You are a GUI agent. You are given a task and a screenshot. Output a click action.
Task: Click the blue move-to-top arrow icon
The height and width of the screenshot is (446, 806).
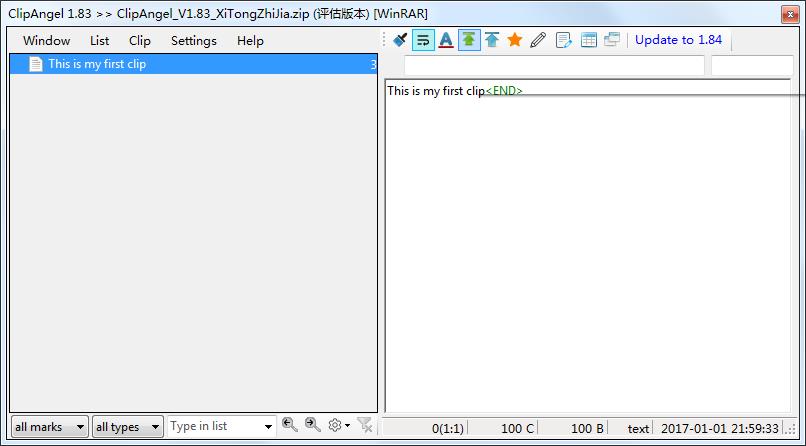[x=492, y=40]
